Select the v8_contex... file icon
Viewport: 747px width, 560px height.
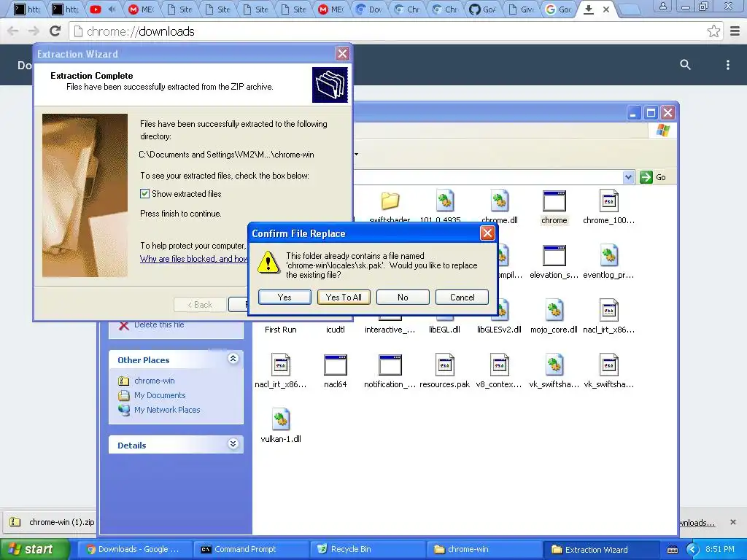pyautogui.click(x=499, y=365)
